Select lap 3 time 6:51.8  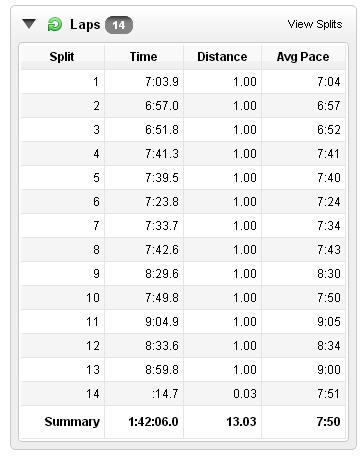click(x=162, y=130)
